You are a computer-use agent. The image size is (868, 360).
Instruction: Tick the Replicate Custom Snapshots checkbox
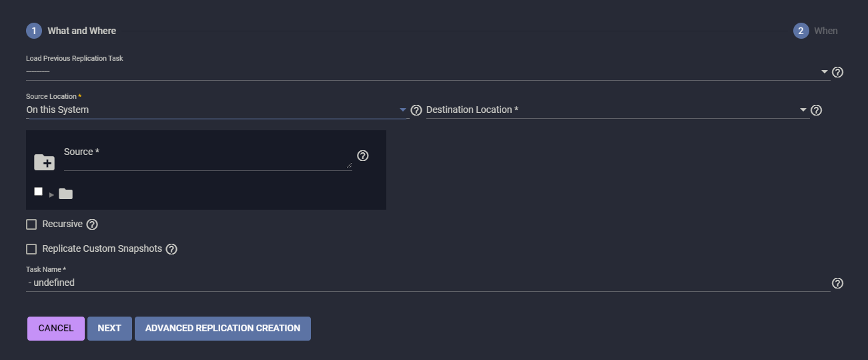point(31,249)
